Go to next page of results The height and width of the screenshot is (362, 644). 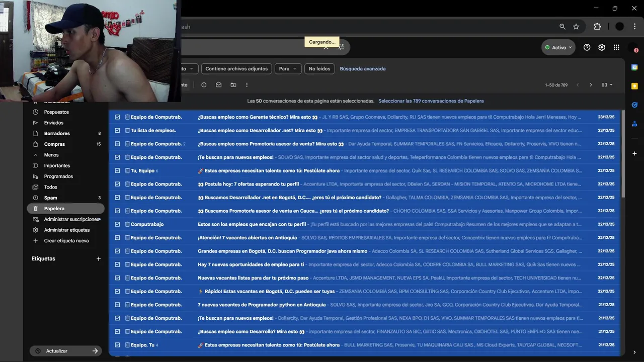click(x=591, y=85)
